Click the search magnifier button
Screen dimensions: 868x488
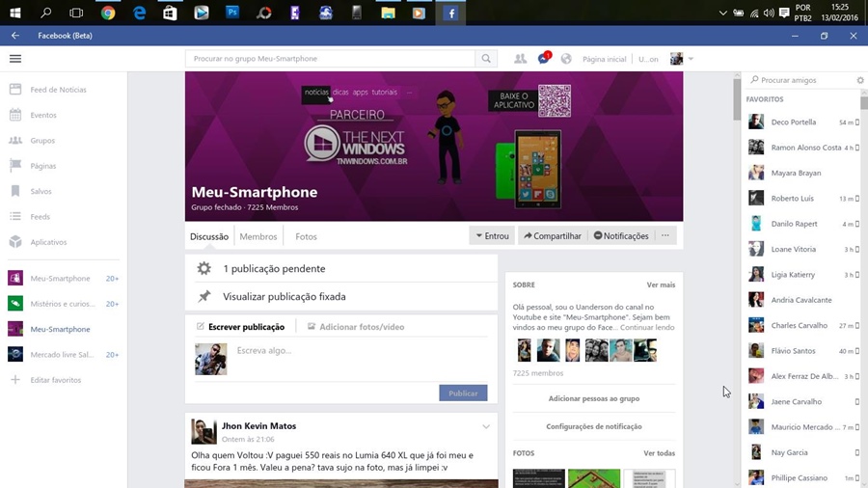(x=486, y=59)
